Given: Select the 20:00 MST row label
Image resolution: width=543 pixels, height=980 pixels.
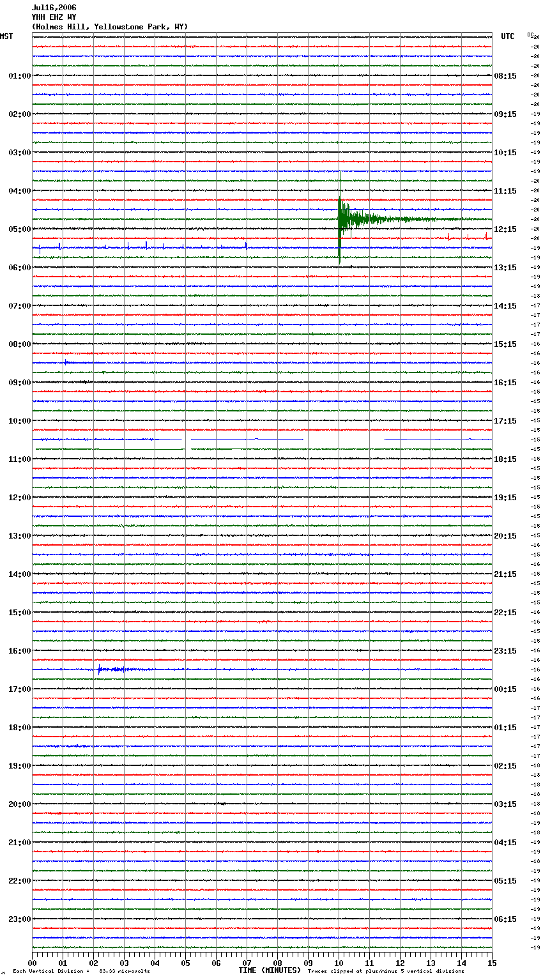Looking at the screenshot, I should 20,804.
